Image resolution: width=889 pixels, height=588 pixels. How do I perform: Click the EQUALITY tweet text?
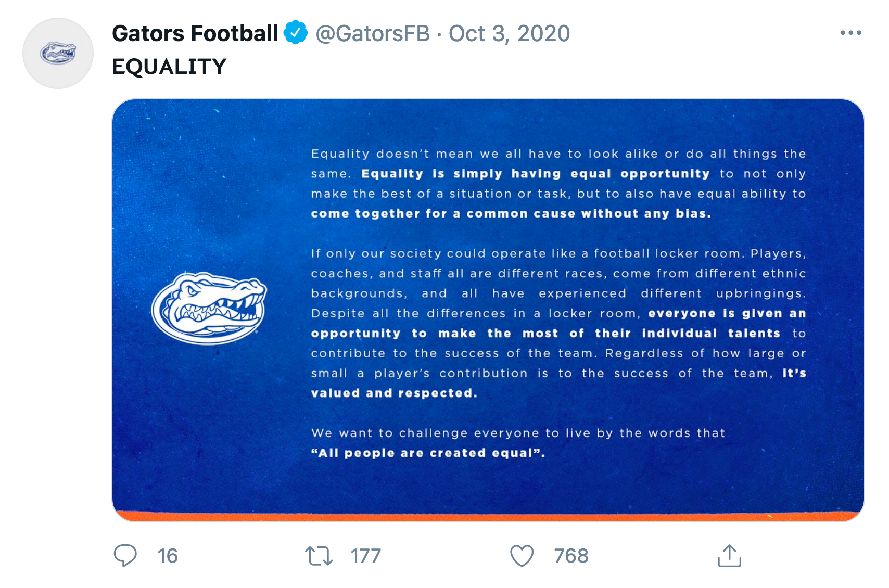[169, 67]
